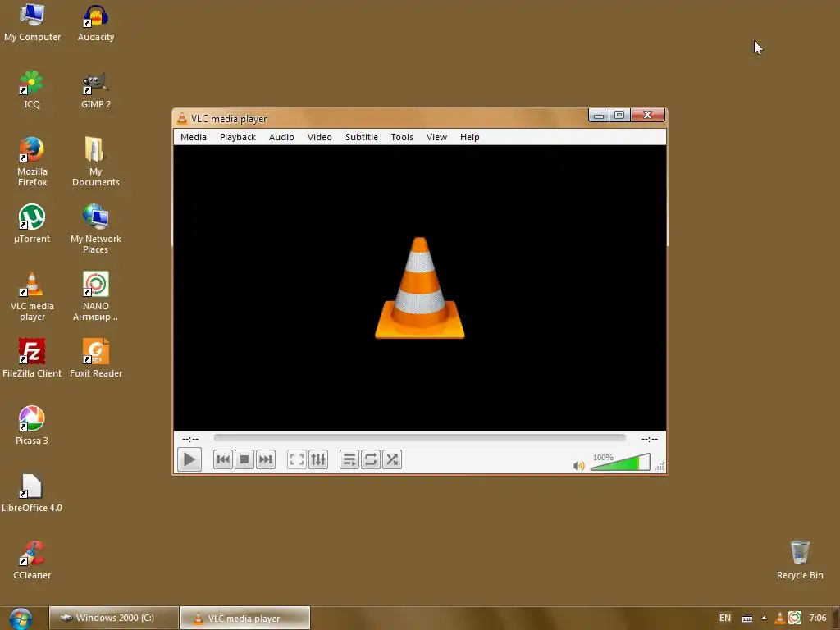The height and width of the screenshot is (630, 840).
Task: Select LibreOffice 4.0 desktop icon
Action: click(32, 493)
